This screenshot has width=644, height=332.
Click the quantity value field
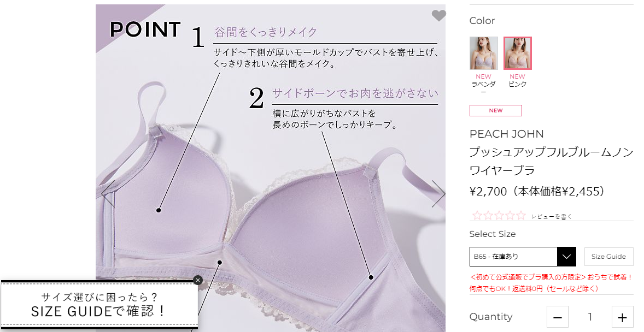590,317
